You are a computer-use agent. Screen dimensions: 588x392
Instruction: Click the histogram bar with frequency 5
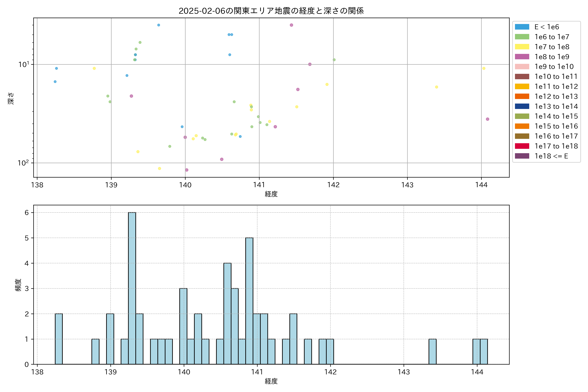pos(249,301)
